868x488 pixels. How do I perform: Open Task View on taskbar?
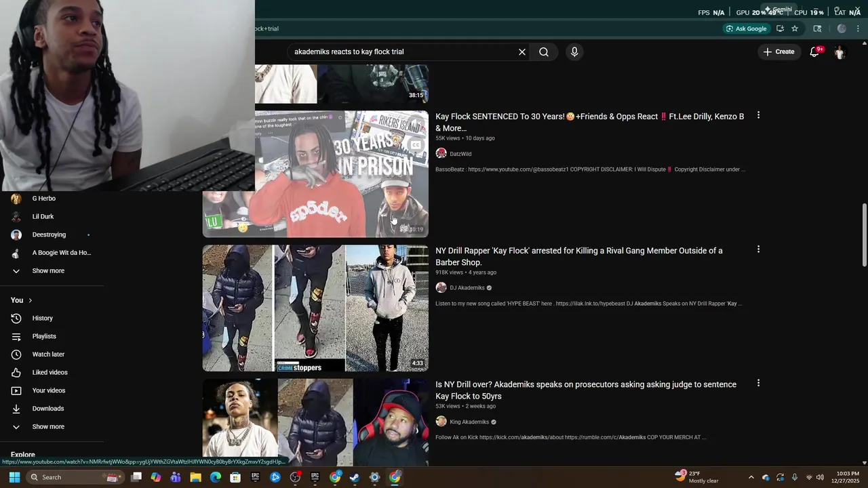pyautogui.click(x=136, y=477)
